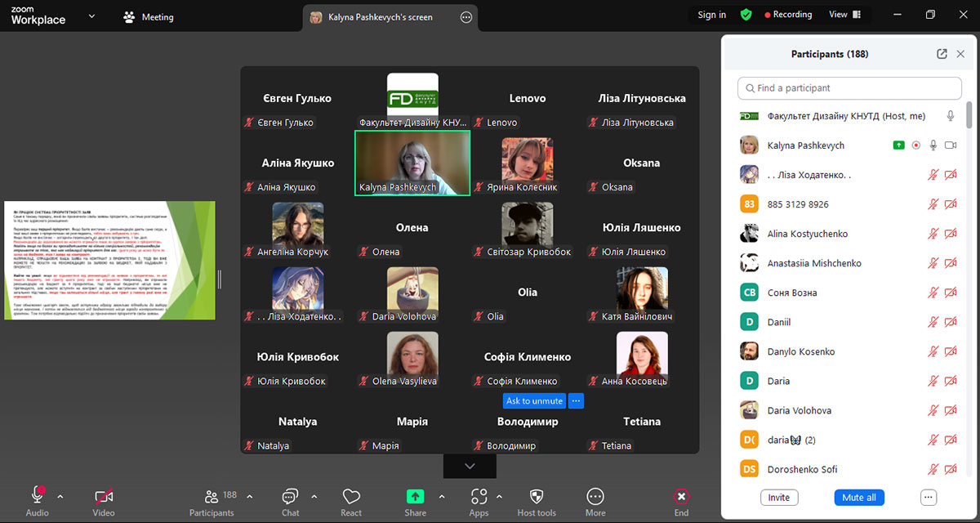Viewport: 980px width, 523px height.
Task: Open more options in Participants panel footer
Action: click(x=928, y=498)
